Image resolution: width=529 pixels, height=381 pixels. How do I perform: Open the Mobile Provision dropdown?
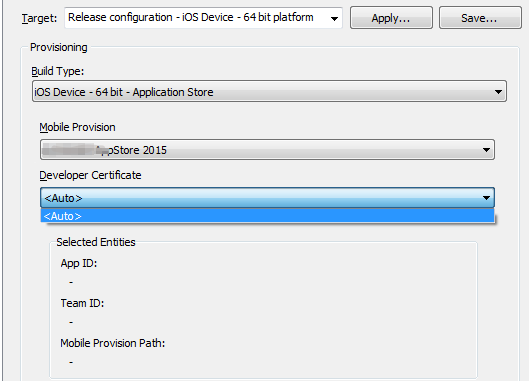[267, 149]
